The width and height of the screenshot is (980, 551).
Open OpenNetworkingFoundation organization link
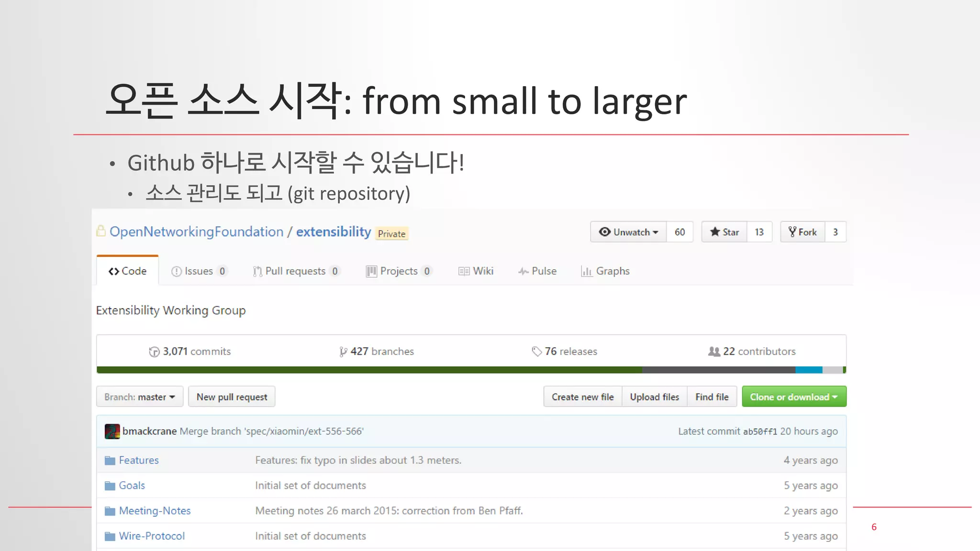(197, 232)
